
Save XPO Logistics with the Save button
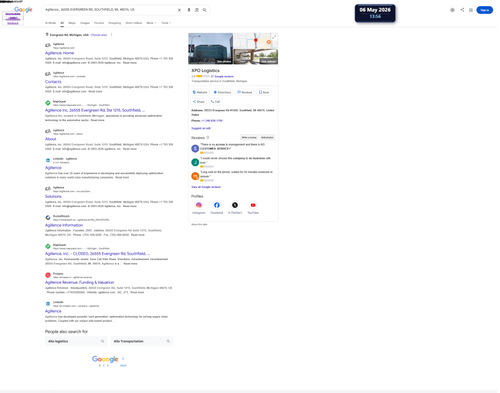[x=264, y=92]
